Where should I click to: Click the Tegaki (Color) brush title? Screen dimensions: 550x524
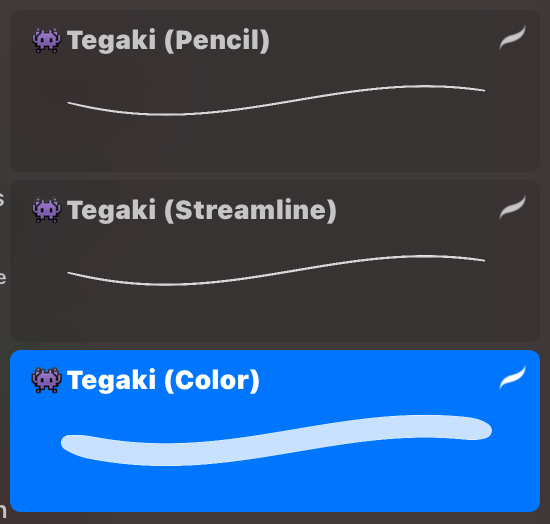click(163, 381)
